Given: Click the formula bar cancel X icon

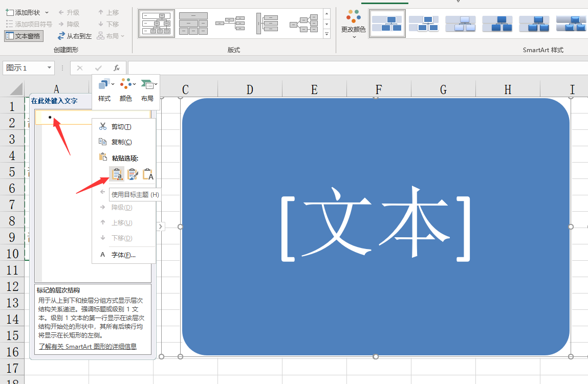Looking at the screenshot, I should pyautogui.click(x=79, y=68).
